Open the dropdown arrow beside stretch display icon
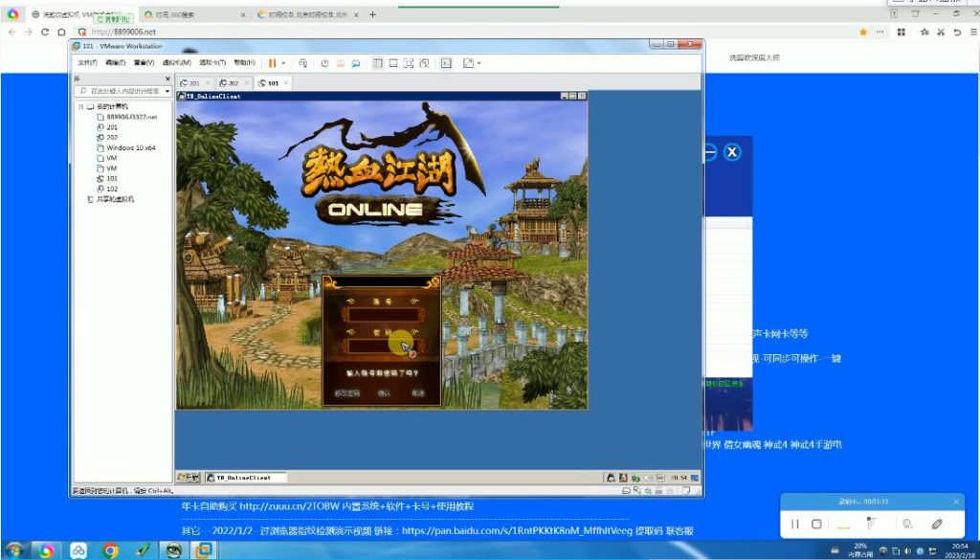This screenshot has height=560, width=980. tap(479, 63)
